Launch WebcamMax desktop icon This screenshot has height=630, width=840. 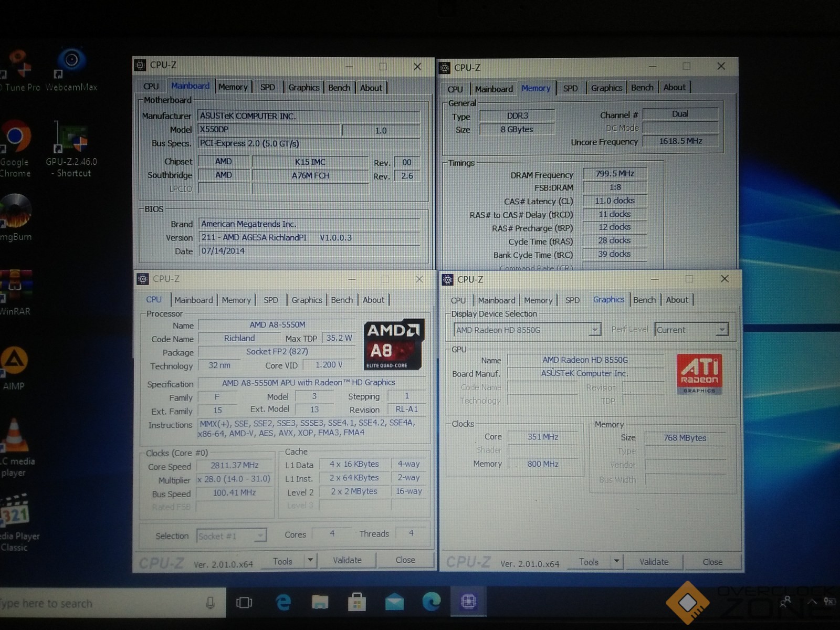(71, 62)
